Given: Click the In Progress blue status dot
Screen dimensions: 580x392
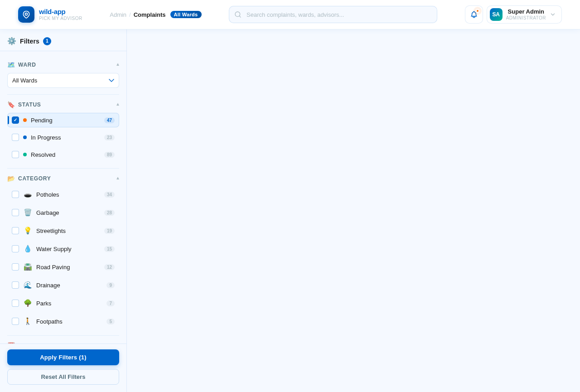Looking at the screenshot, I should 25,137.
